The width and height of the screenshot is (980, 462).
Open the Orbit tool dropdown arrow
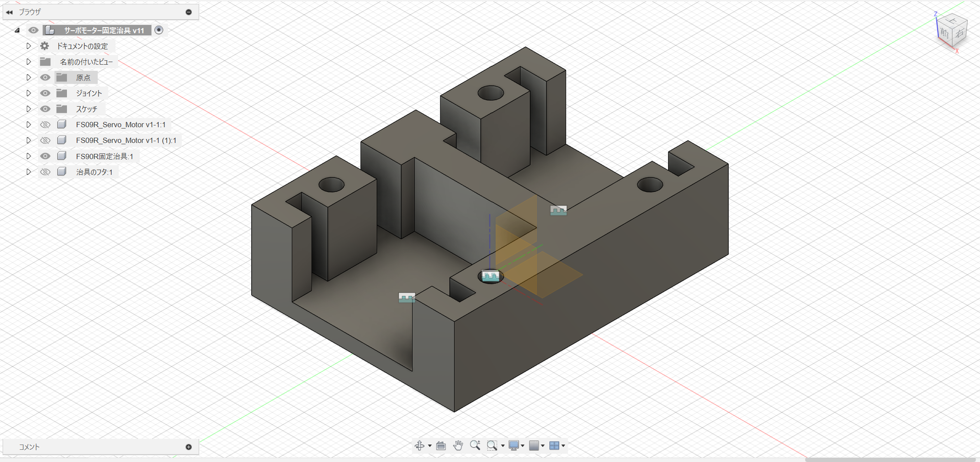pyautogui.click(x=430, y=446)
